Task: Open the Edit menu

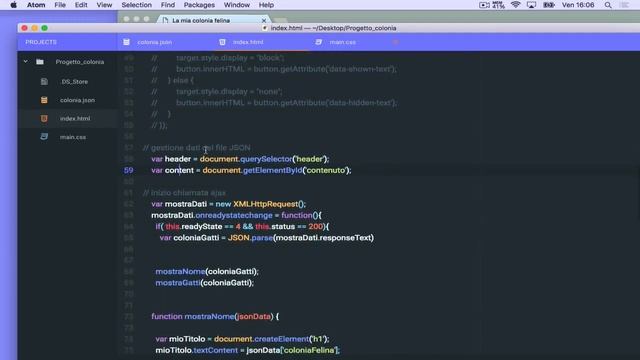Action: [x=81, y=5]
